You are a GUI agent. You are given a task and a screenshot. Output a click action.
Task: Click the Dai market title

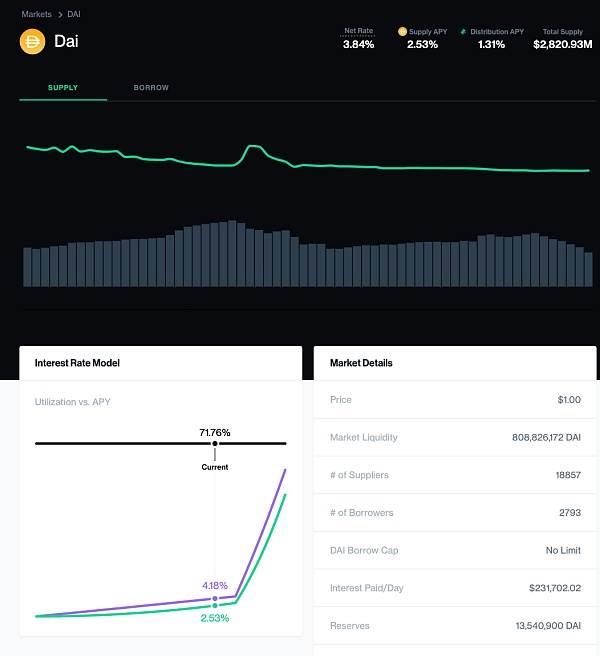click(x=66, y=41)
